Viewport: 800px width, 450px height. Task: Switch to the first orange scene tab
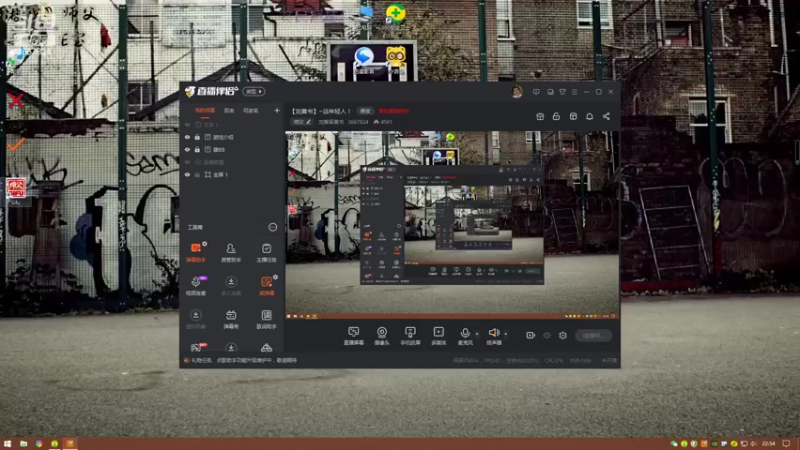[205, 111]
